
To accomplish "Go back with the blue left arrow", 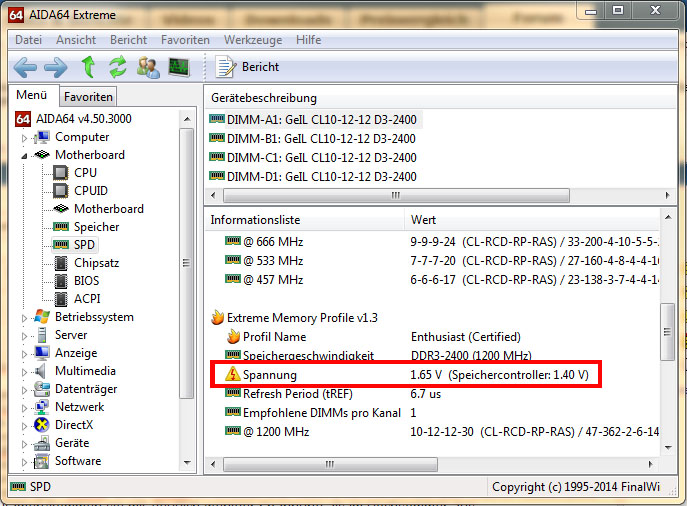I will 25,67.
